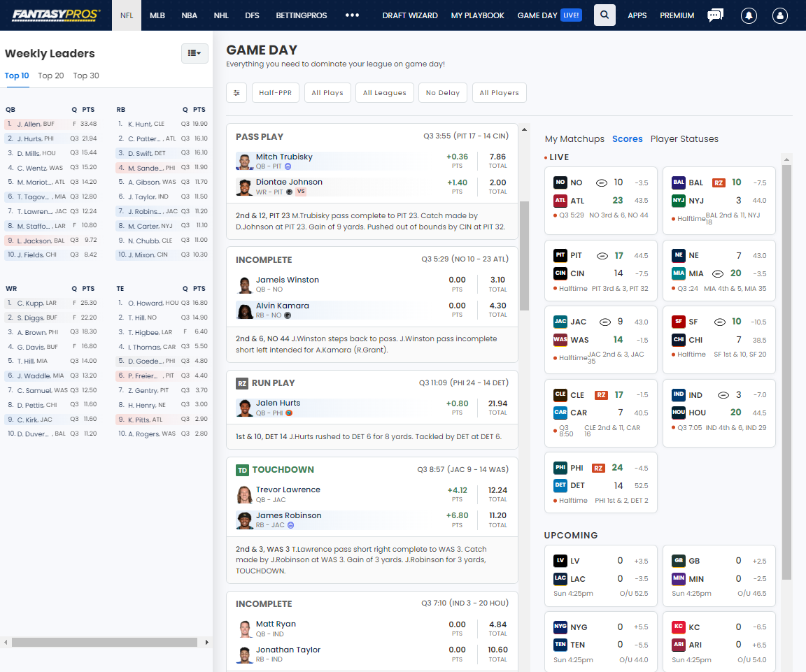
Task: Click the leaders scrollbar right arrow
Action: [206, 642]
